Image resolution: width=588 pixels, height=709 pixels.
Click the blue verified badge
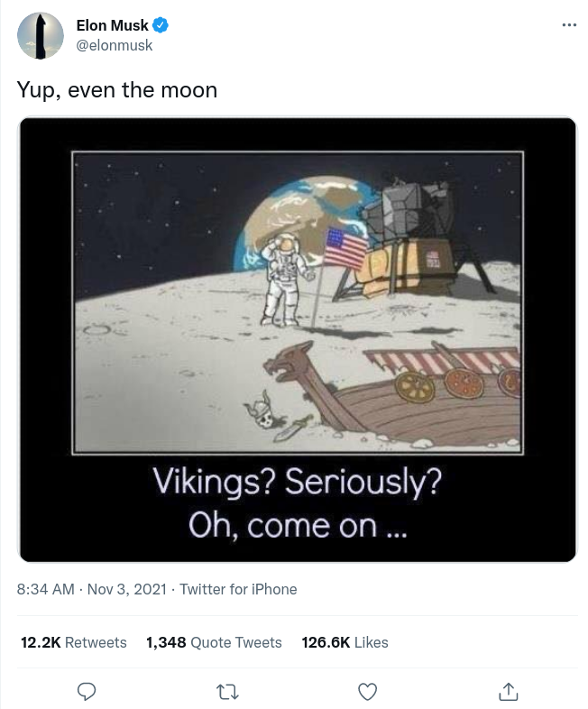[161, 25]
